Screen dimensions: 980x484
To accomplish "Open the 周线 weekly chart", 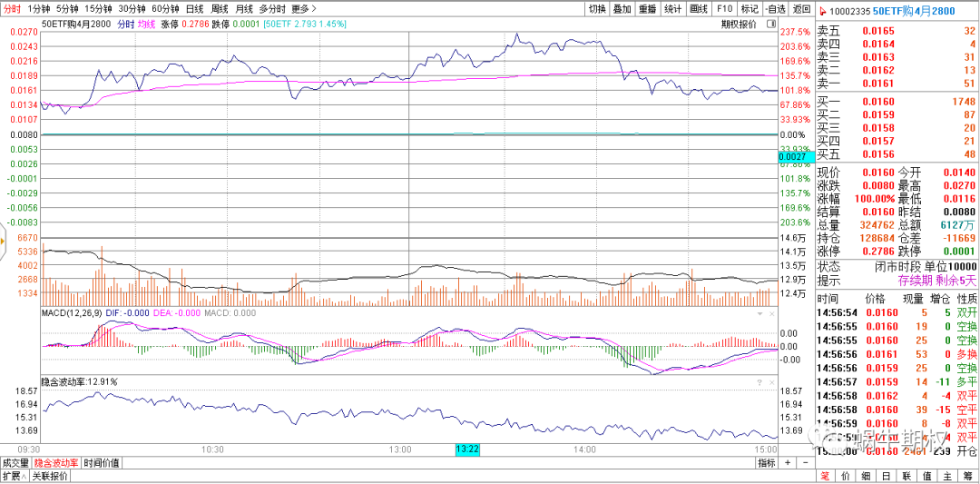I will click(220, 9).
